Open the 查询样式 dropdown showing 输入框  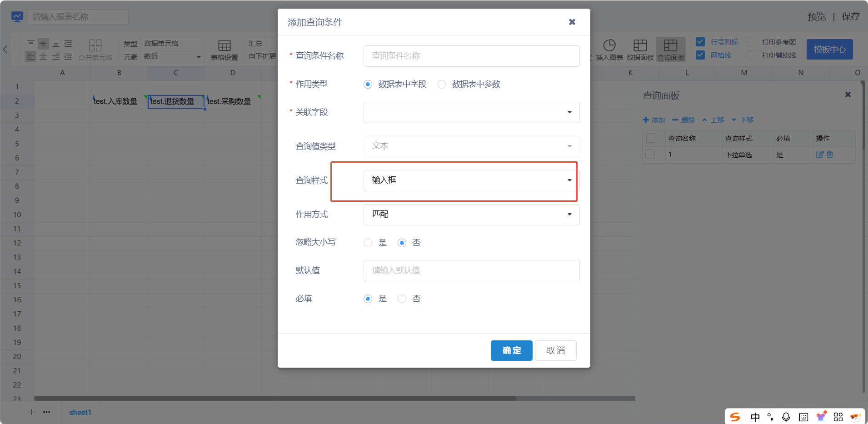[471, 180]
